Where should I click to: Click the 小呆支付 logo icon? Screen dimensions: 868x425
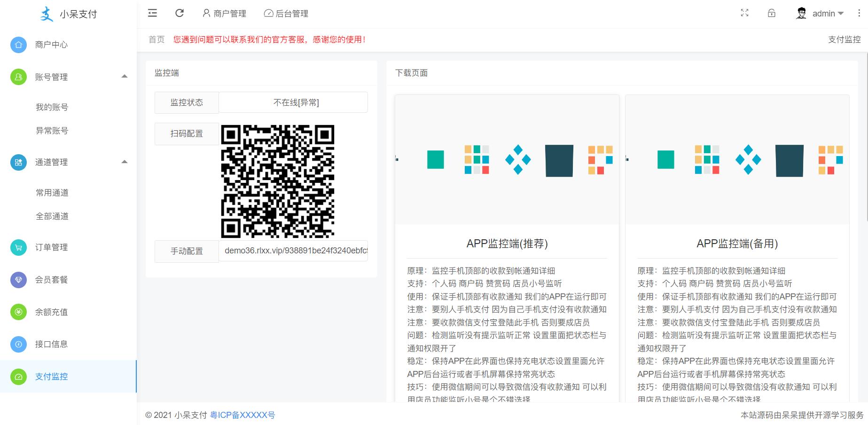coord(47,14)
